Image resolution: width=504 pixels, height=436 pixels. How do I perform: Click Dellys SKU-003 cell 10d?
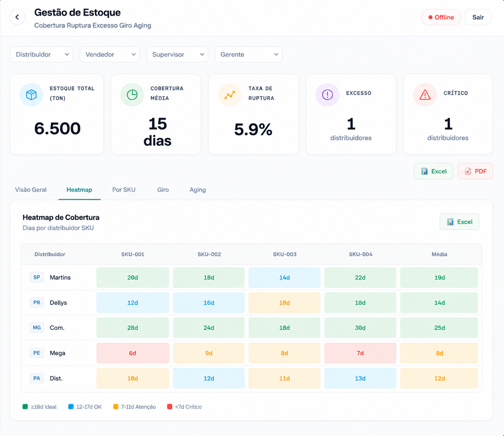pyautogui.click(x=284, y=303)
